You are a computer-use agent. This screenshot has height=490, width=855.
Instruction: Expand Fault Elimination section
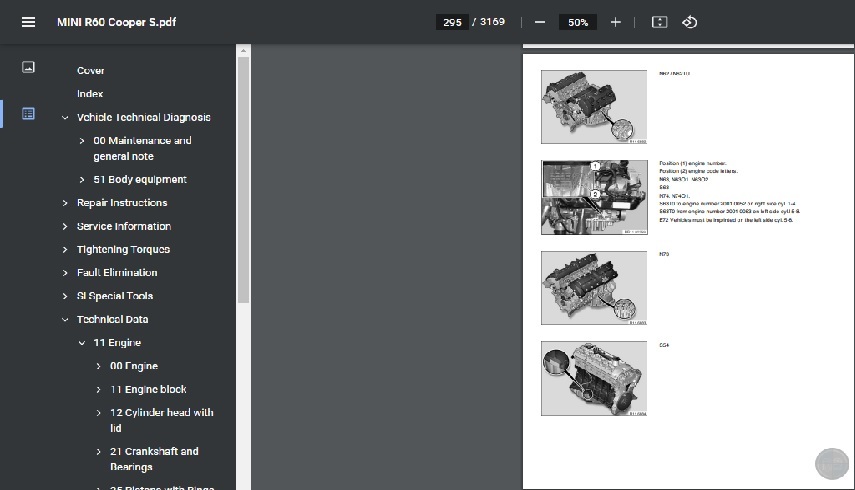65,273
